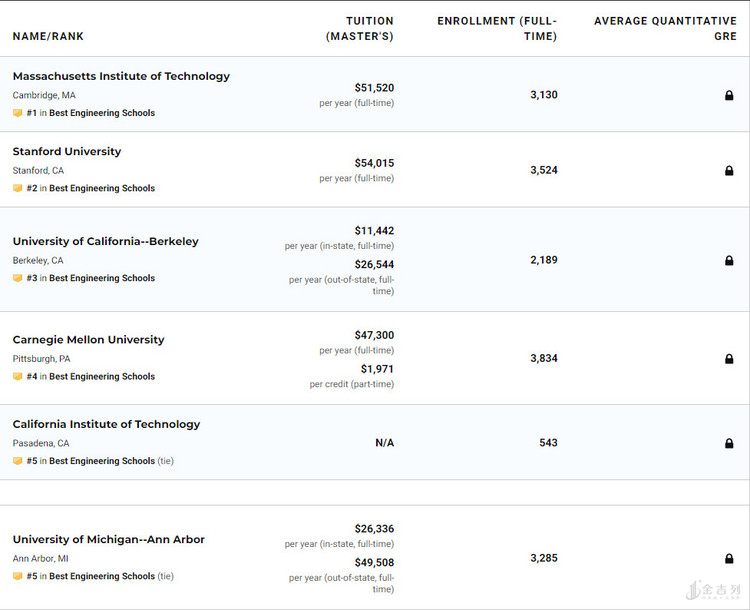Click the lock icon in Stanford's row

[x=729, y=171]
